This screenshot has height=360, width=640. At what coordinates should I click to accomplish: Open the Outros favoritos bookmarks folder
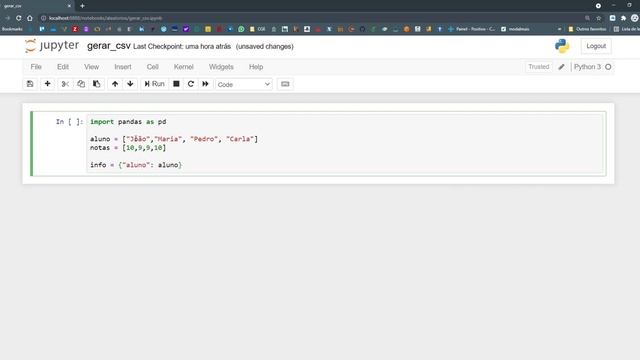587,29
